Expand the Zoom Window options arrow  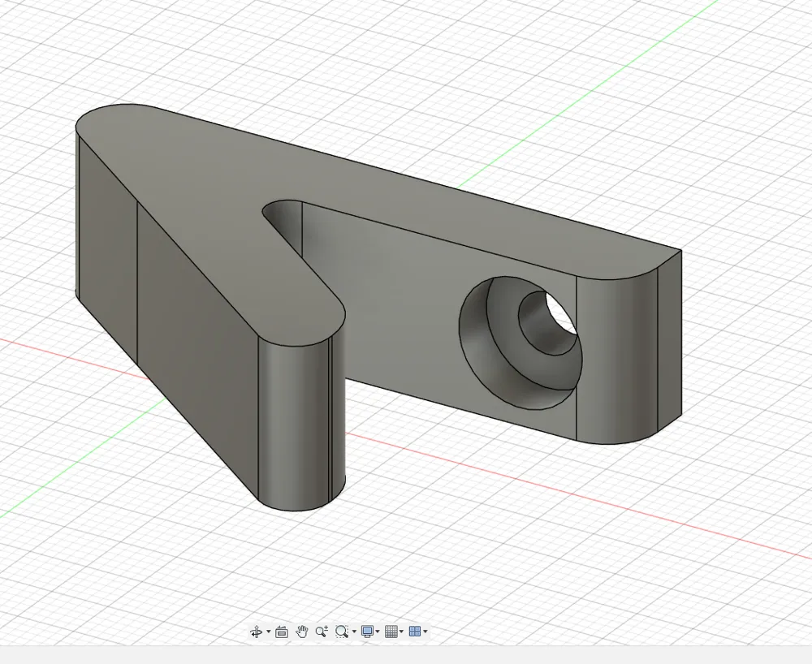pos(354,632)
